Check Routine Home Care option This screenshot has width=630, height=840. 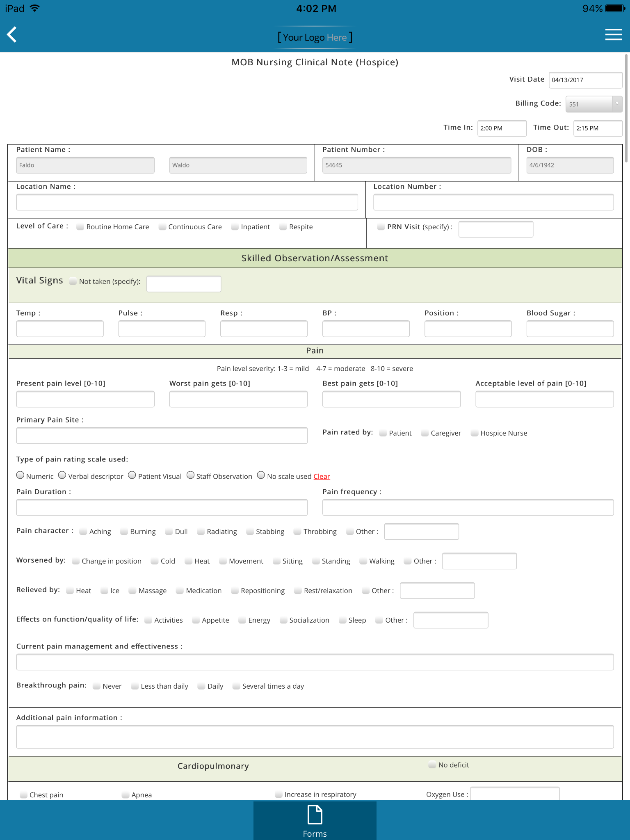80,227
